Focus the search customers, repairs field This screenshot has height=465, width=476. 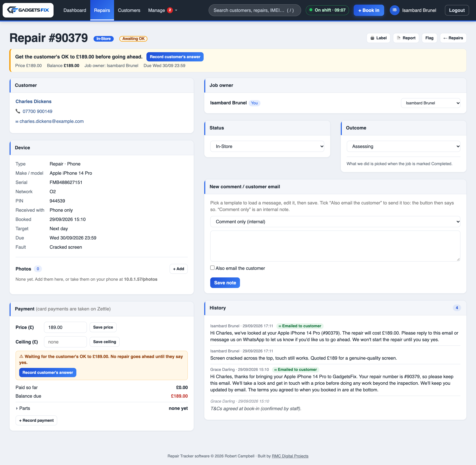[x=255, y=10]
